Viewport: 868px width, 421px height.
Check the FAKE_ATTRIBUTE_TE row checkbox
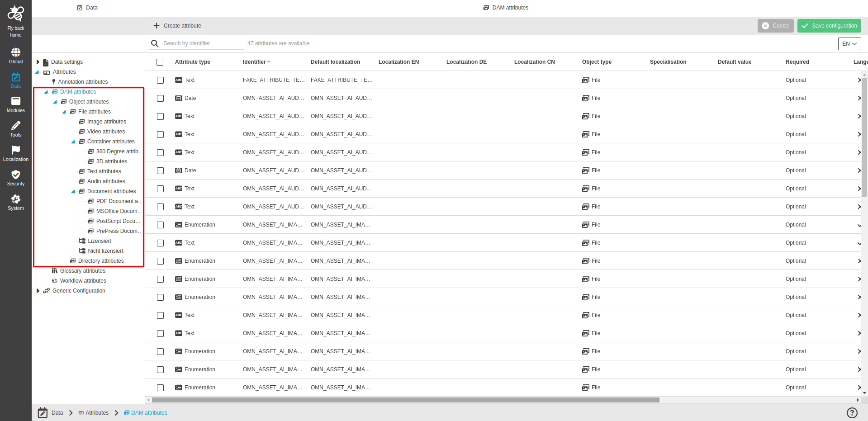click(160, 80)
